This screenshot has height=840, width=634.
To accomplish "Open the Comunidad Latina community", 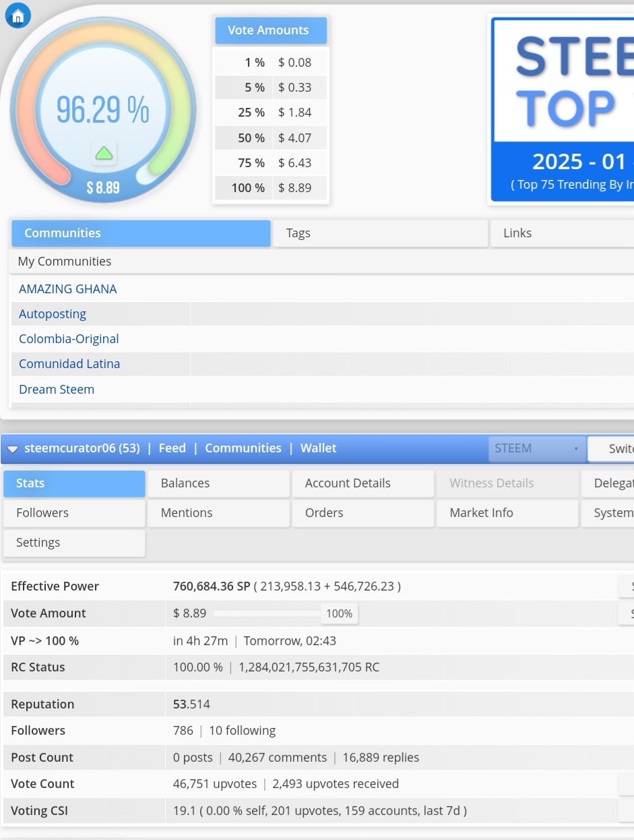I will 69,363.
